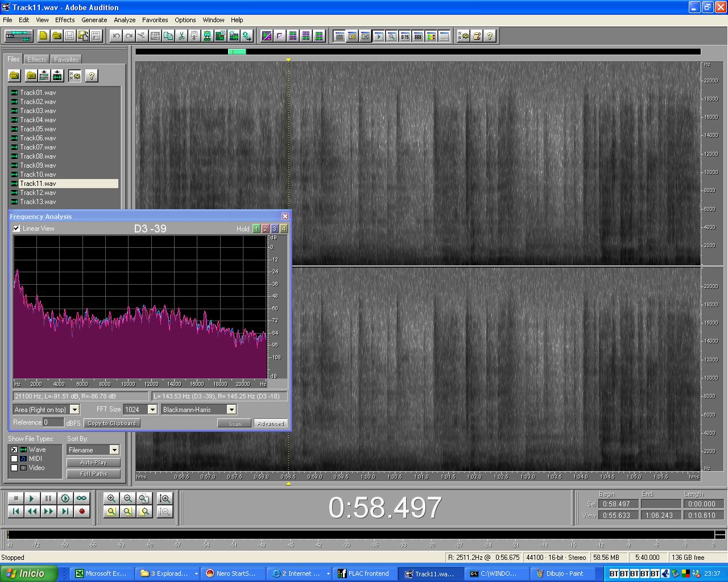
Task: Click the Reference dBFS input field
Action: point(54,422)
